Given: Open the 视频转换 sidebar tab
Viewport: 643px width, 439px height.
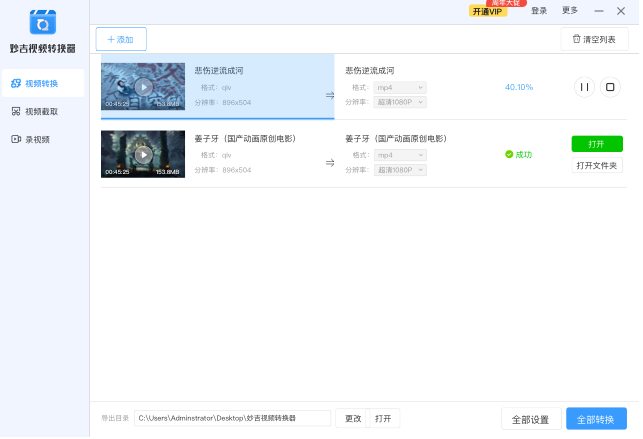Looking at the screenshot, I should tap(43, 84).
